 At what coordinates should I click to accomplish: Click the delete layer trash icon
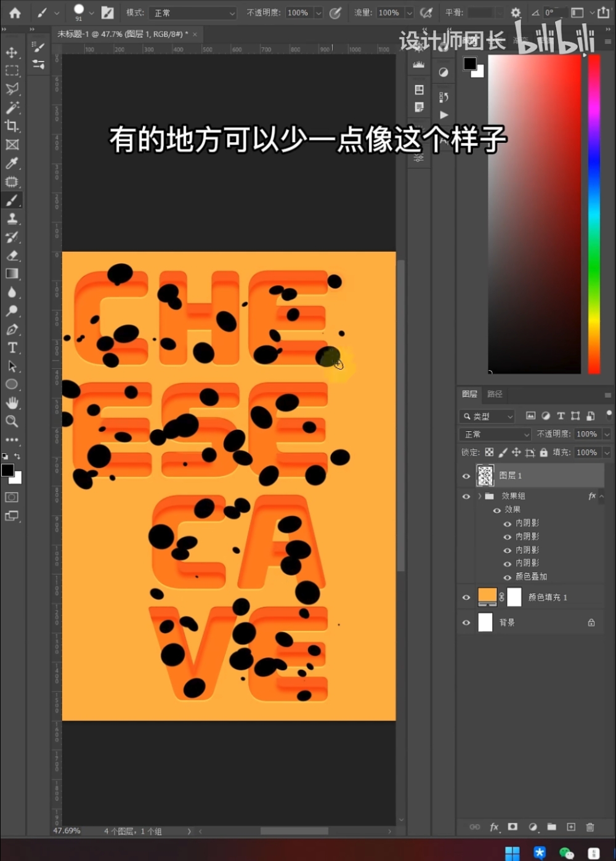tap(590, 827)
